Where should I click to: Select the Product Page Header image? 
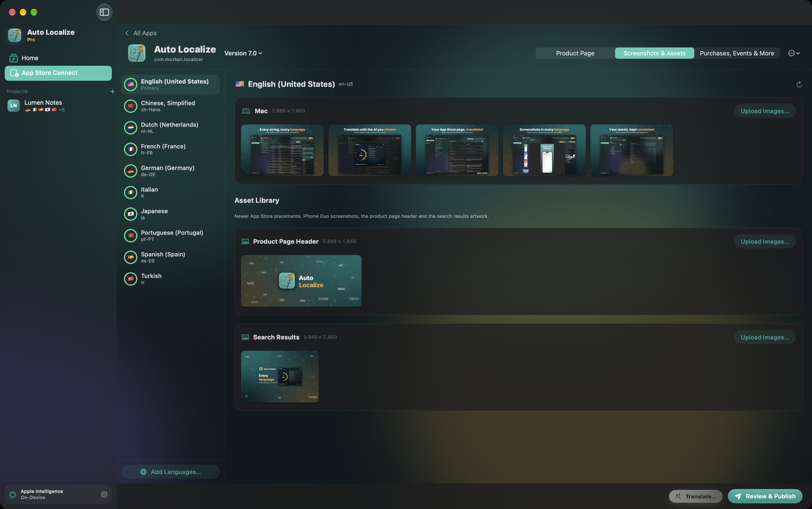[x=301, y=281]
